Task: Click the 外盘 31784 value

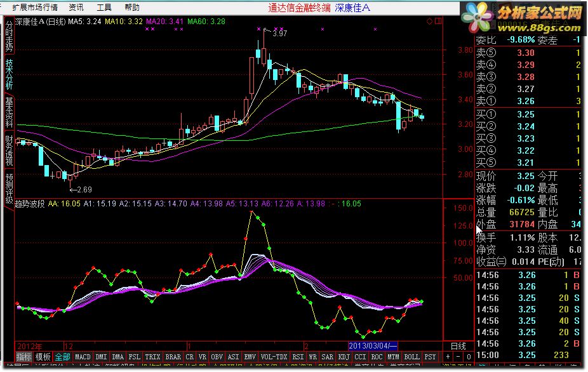Action: pos(522,224)
